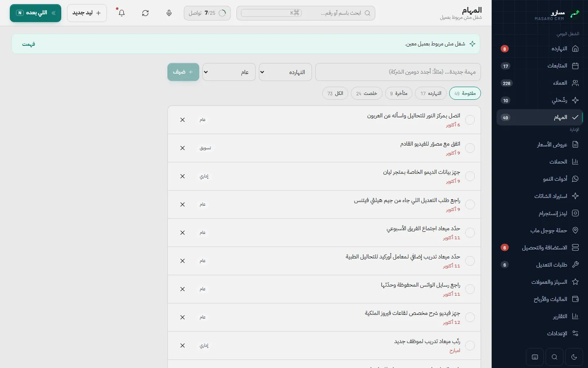The height and width of the screenshot is (368, 588).
Task: Complete the task جهّز بيانات الديمو لمتجر ليان
Action: click(470, 176)
